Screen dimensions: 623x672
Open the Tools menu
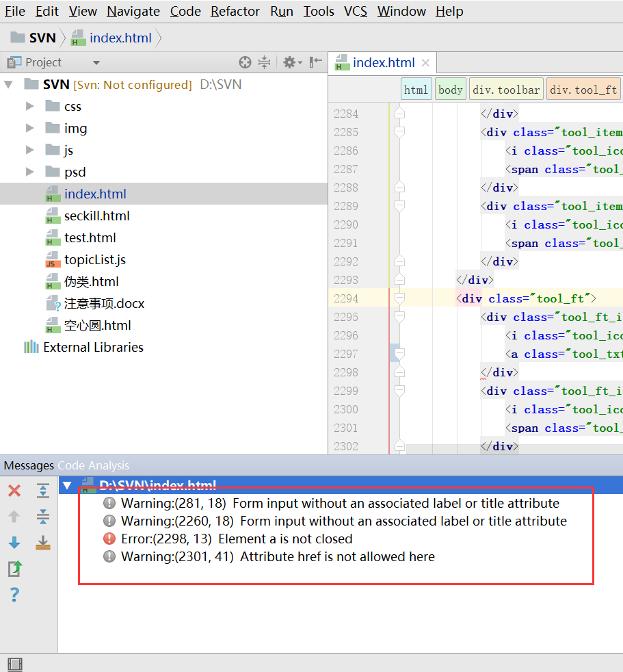point(319,11)
